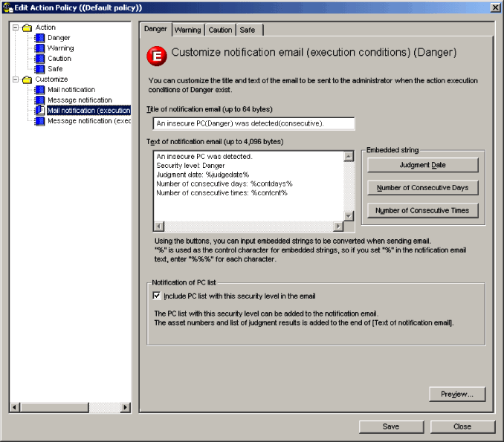The image size is (504, 442).
Task: Select Warning in the Action tree
Action: pyautogui.click(x=61, y=48)
